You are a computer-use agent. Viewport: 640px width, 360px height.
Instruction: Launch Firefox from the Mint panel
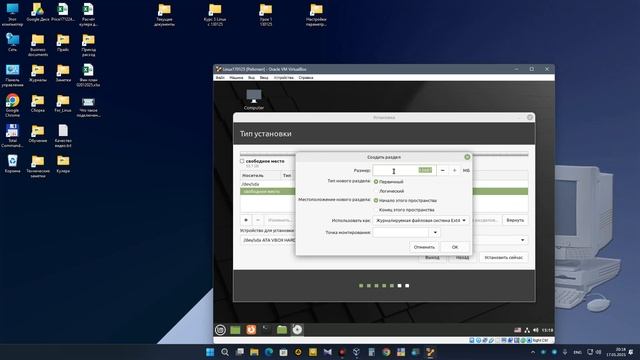click(x=251, y=330)
